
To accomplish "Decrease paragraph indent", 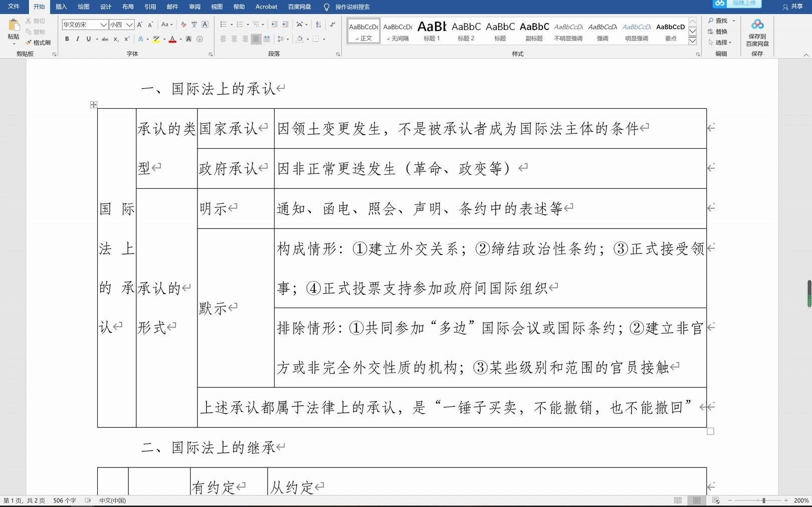I will pos(274,25).
